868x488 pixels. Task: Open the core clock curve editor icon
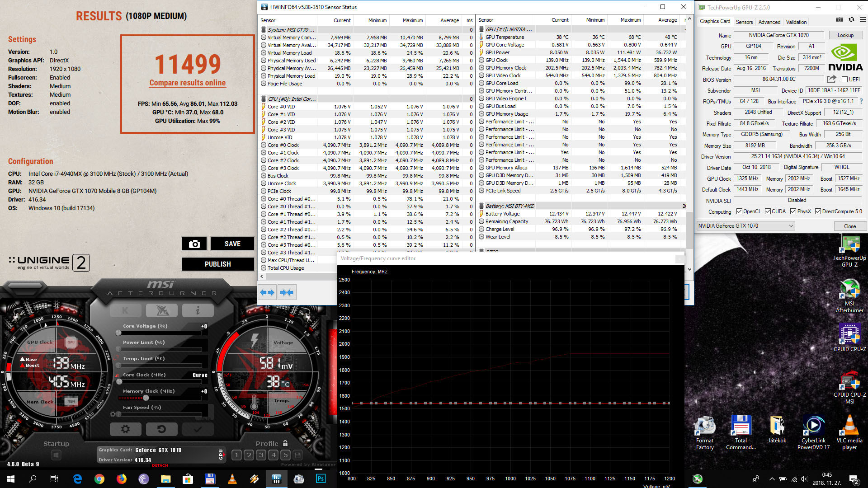118,375
